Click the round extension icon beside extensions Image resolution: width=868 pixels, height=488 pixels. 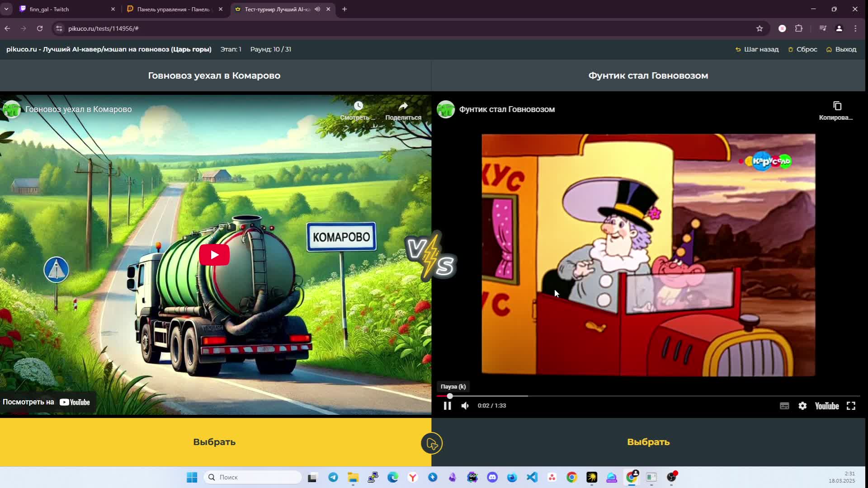[782, 28]
